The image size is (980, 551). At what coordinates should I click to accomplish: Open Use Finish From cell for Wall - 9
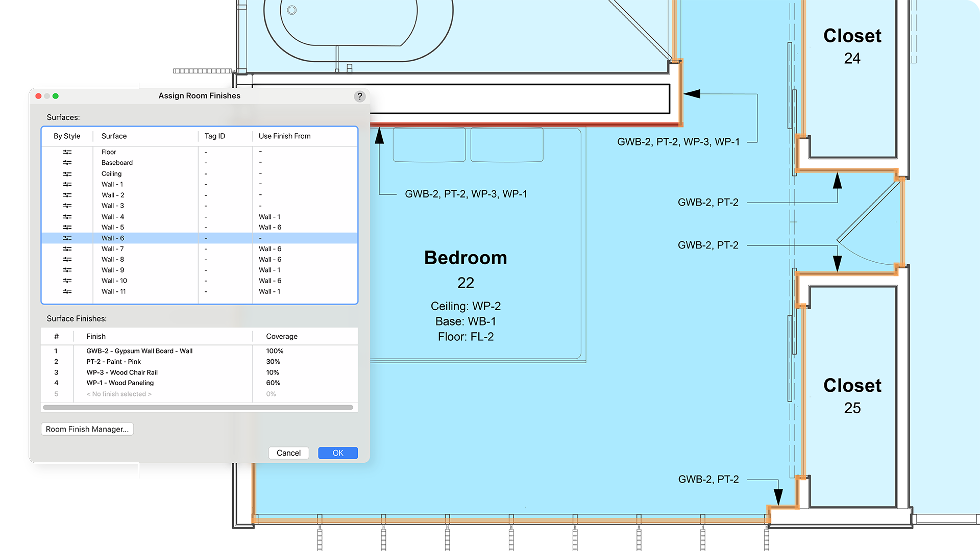[269, 270]
